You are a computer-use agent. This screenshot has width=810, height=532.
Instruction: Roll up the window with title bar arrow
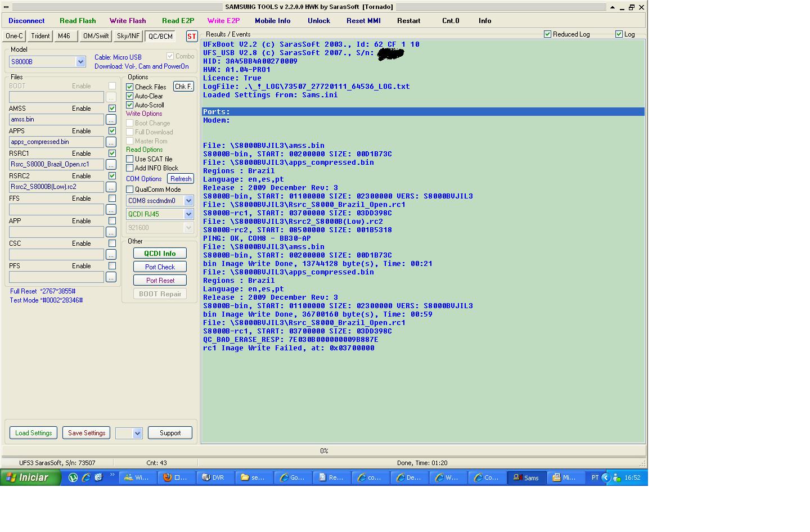click(612, 7)
